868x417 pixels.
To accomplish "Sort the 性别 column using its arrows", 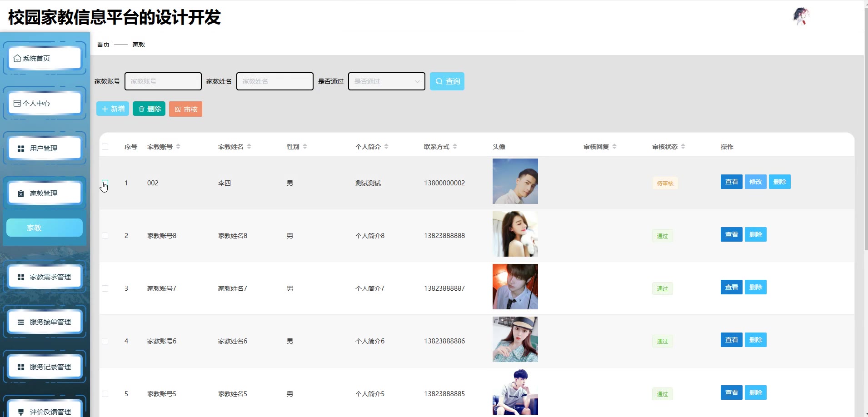I will [305, 147].
